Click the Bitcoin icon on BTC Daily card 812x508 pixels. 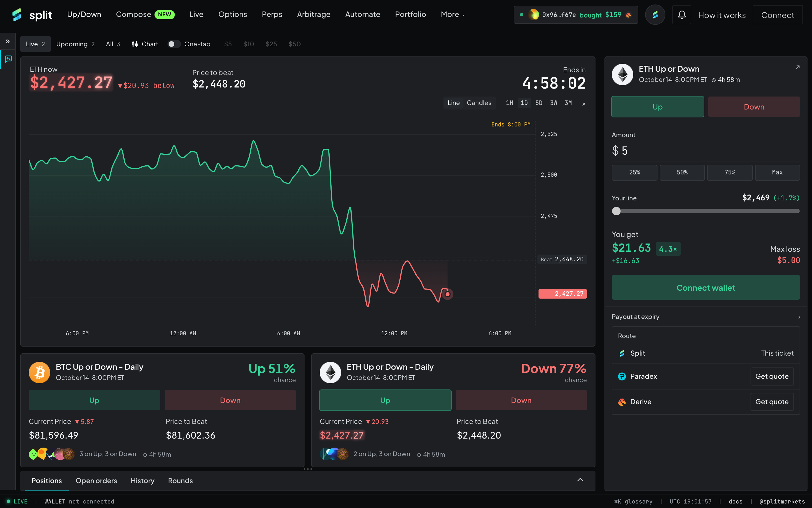(39, 372)
